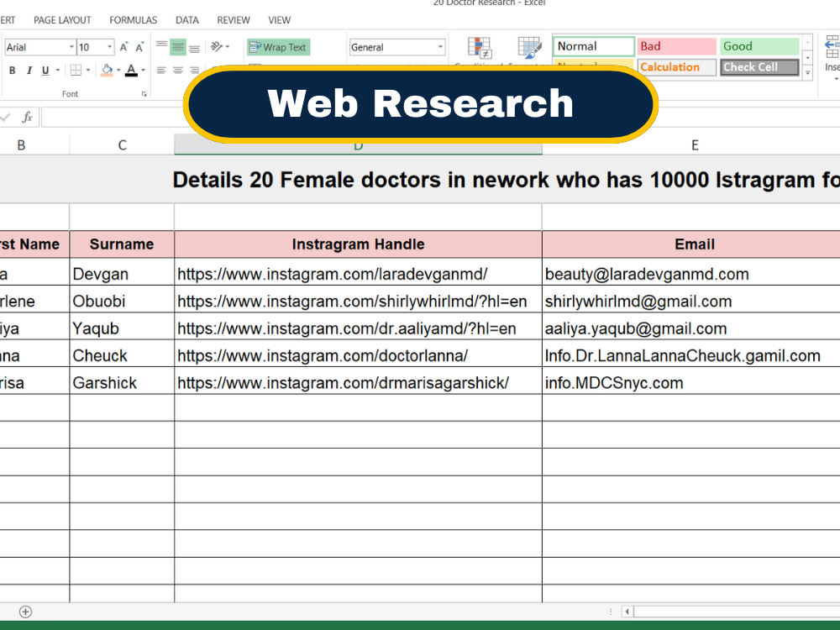Image resolution: width=840 pixels, height=630 pixels.
Task: Apply the Normal cell style
Action: (x=594, y=46)
